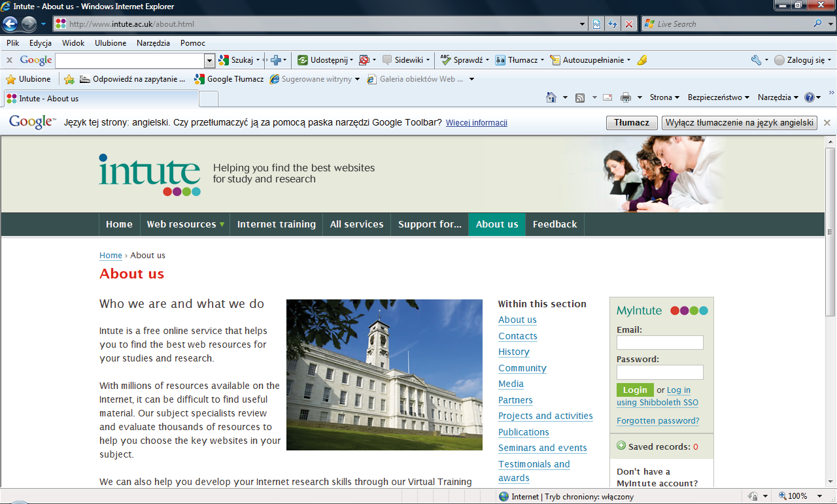
Task: Open the Plik menu
Action: point(13,43)
